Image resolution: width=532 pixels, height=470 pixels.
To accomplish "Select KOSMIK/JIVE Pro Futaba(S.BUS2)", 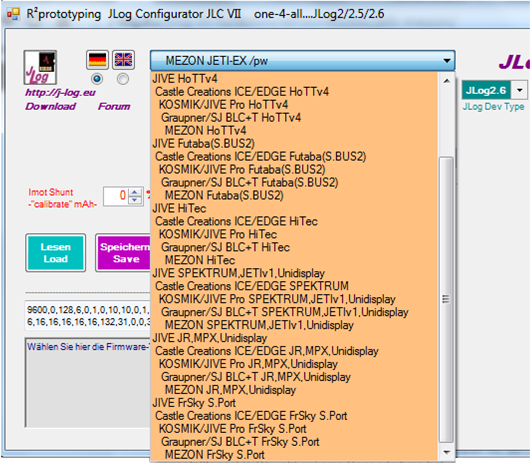I will coord(294,169).
